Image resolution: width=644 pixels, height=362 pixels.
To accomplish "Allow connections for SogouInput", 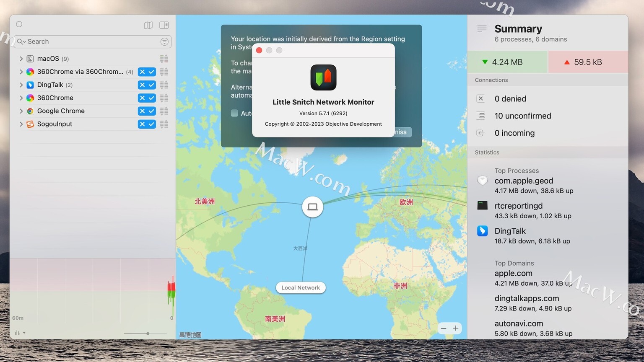I will 151,124.
